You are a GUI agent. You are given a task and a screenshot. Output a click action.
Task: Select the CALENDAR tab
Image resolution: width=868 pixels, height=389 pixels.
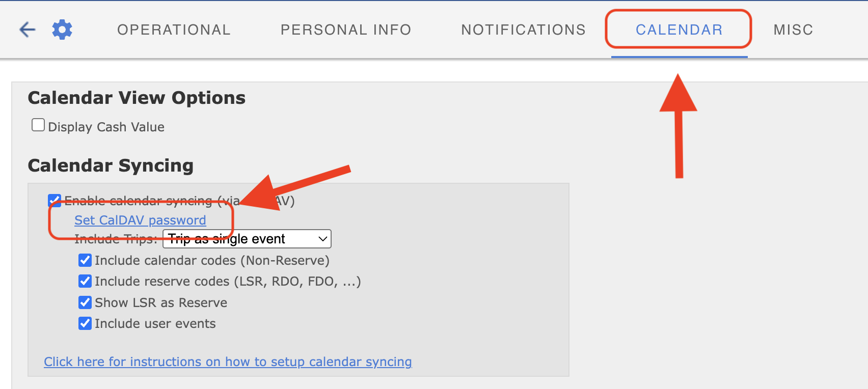[x=679, y=30]
